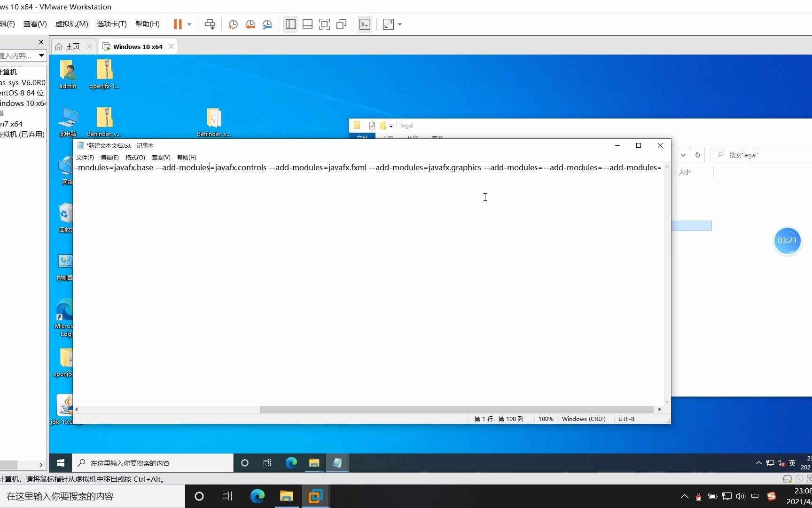
Task: Toggle the thumbnail bar view icon
Action: 307,24
